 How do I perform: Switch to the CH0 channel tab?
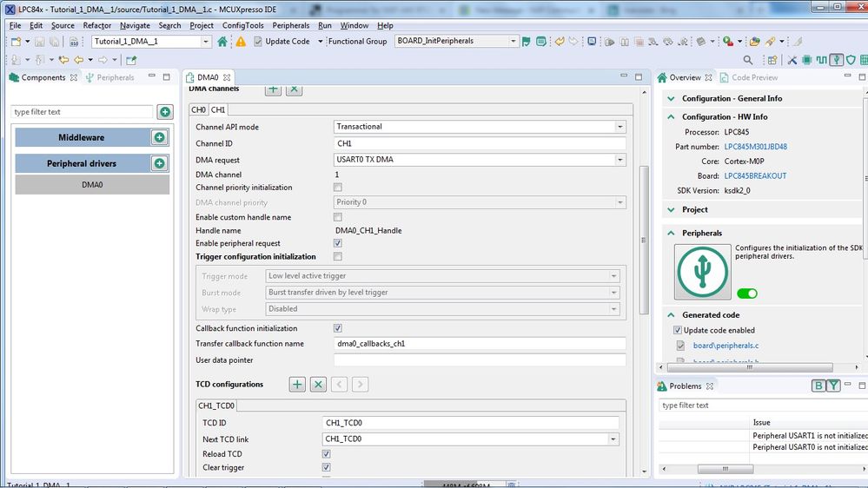[x=199, y=109]
